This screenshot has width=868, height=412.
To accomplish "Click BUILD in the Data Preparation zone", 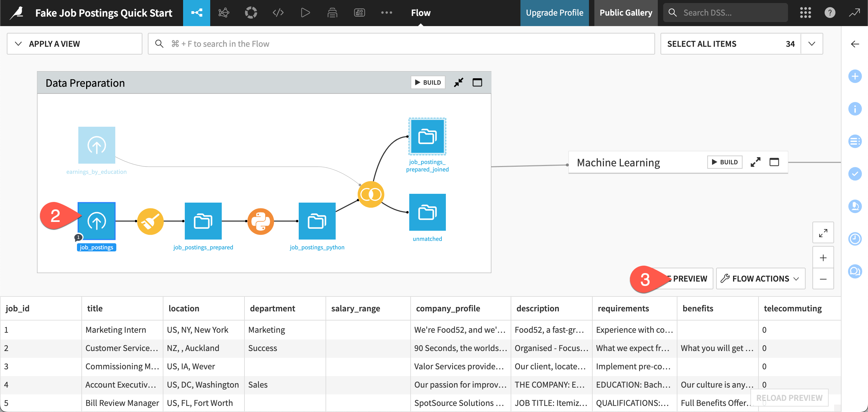I will coord(428,82).
